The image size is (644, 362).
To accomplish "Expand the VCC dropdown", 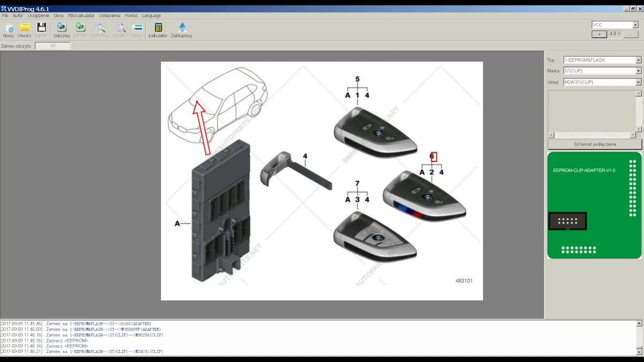I will pos(635,25).
